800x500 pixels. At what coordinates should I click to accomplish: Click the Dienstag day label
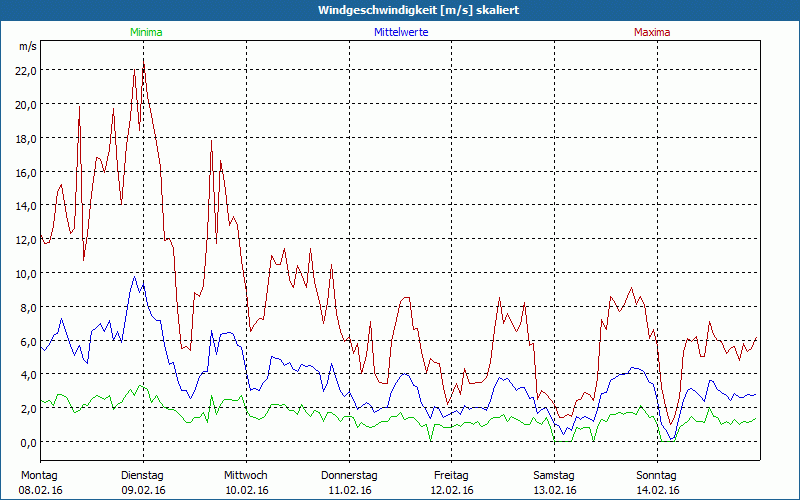[x=142, y=475]
